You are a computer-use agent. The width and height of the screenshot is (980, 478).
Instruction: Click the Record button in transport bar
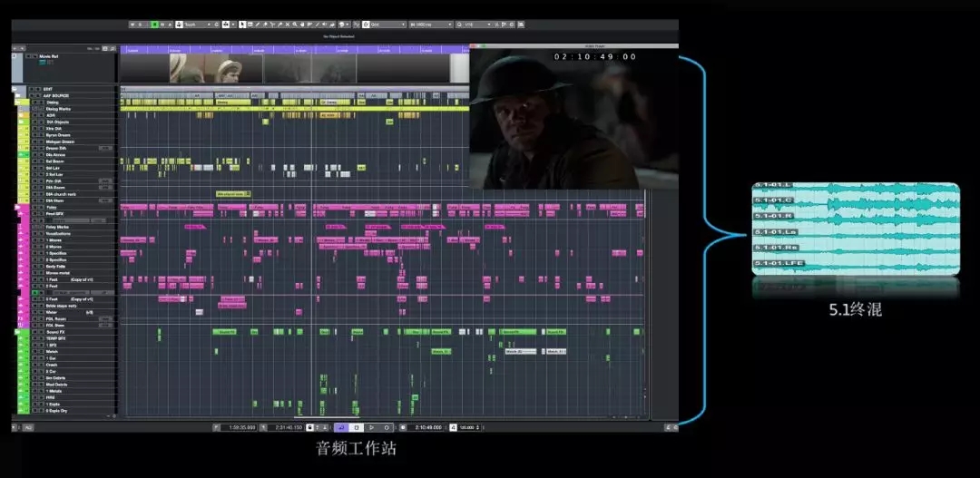point(387,426)
